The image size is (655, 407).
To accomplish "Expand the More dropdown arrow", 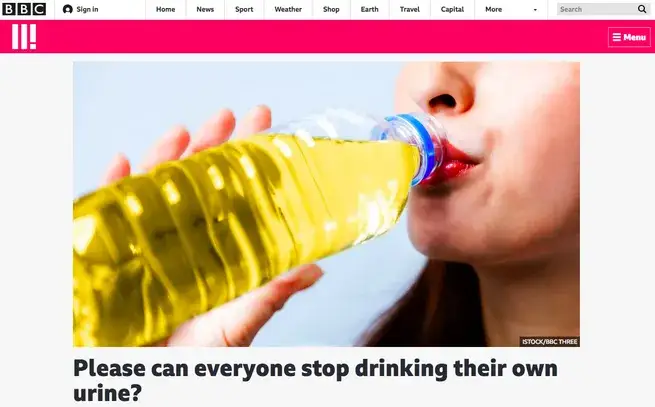I will coord(535,10).
